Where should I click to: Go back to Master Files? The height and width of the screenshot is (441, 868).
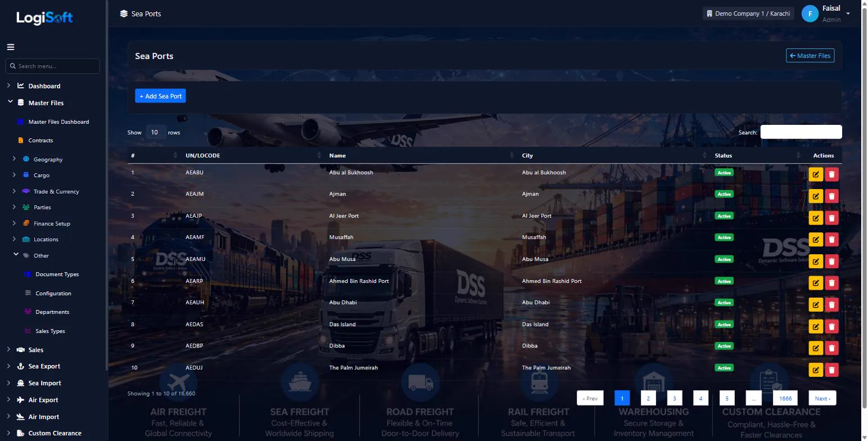point(810,56)
